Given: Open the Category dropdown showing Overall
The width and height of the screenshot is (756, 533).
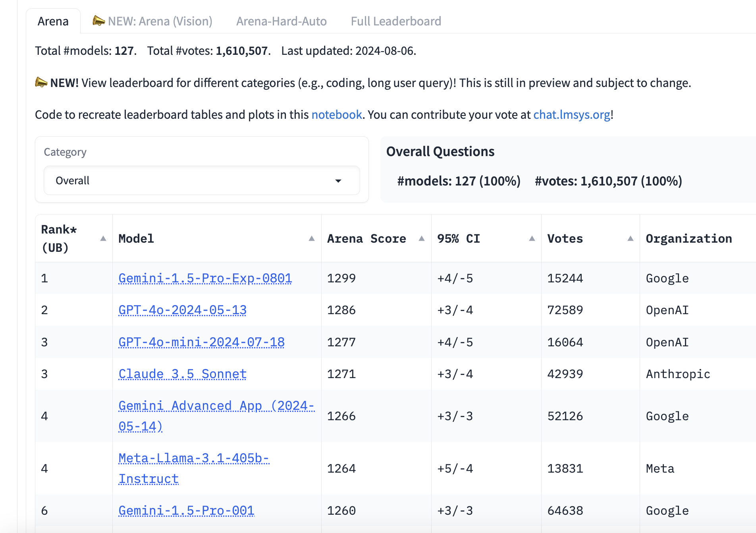Looking at the screenshot, I should click(202, 180).
